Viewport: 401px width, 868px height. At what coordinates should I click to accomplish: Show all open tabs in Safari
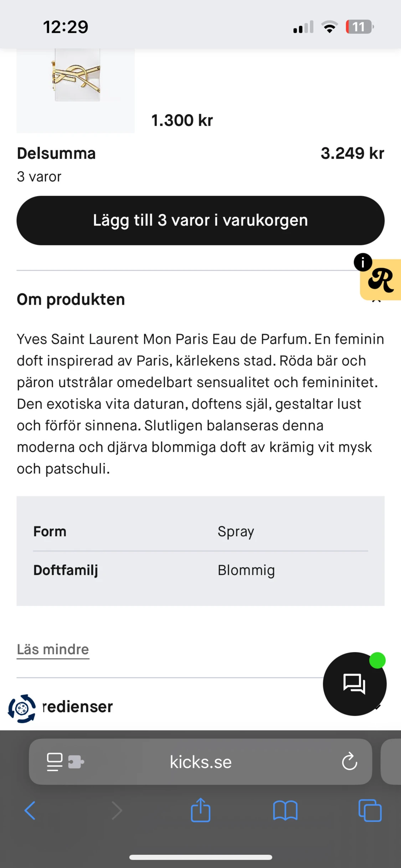coord(370,811)
